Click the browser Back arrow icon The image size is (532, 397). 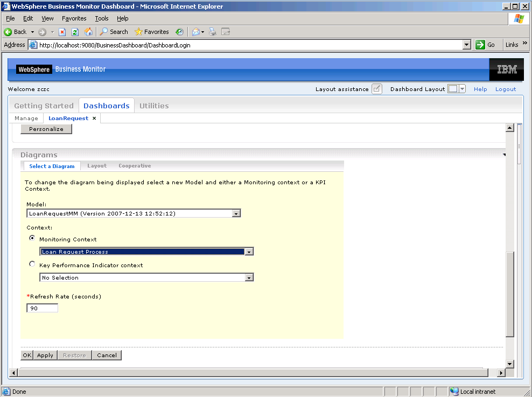(8, 32)
